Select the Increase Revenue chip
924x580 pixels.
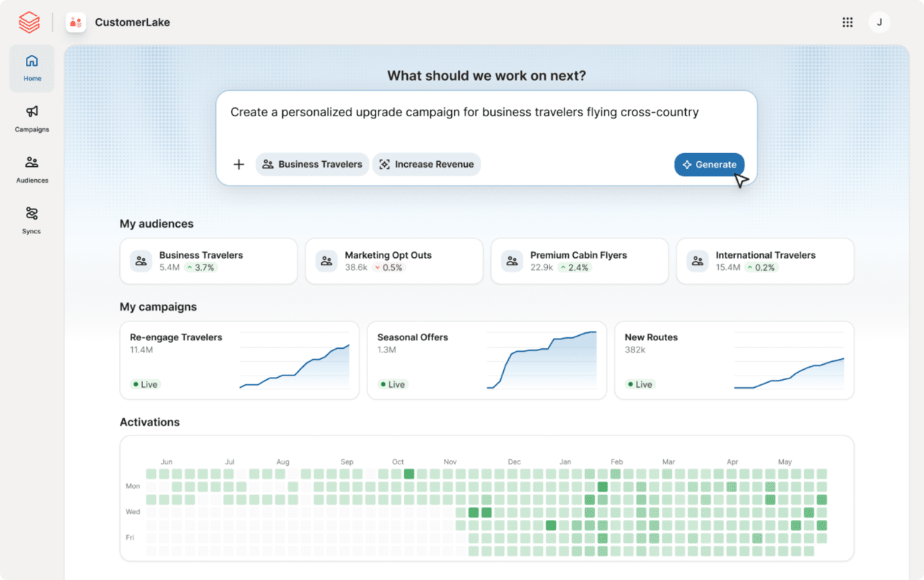pos(427,164)
